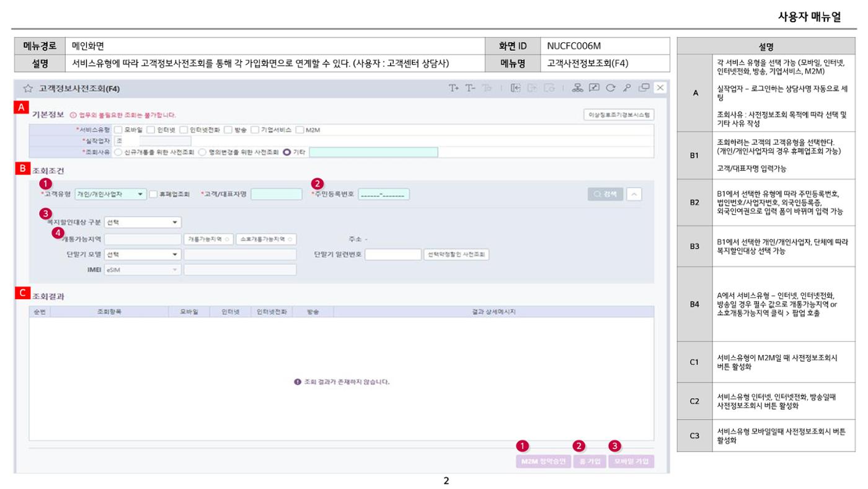The image size is (868, 489).
Task: Open the 복지할인대상 구분 dropdown
Action: click(143, 222)
